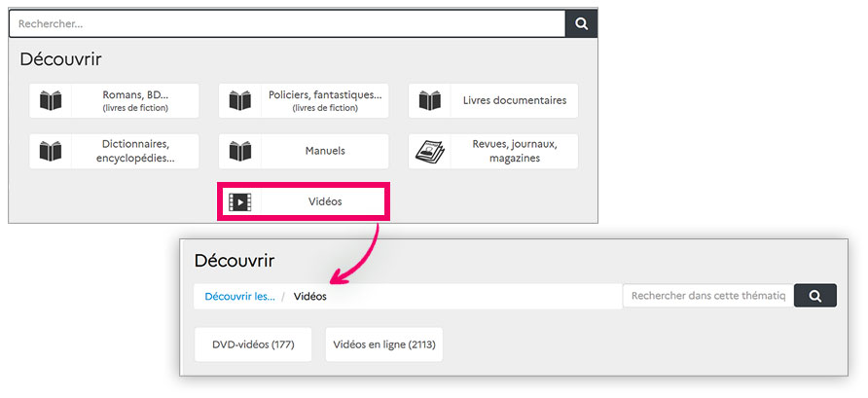Click the book icon next to Romans, BD
This screenshot has width=868, height=398.
click(x=51, y=100)
